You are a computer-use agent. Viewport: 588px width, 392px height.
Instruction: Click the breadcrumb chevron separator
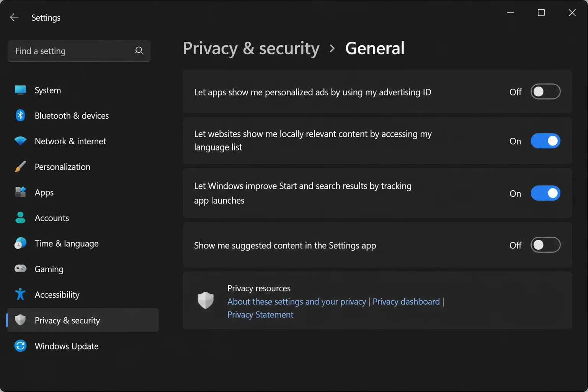[x=332, y=49]
